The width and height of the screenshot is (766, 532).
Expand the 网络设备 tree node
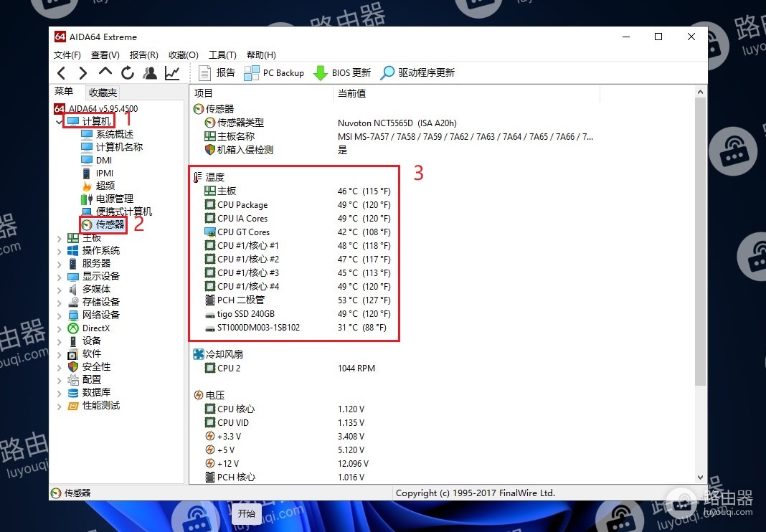tap(59, 315)
